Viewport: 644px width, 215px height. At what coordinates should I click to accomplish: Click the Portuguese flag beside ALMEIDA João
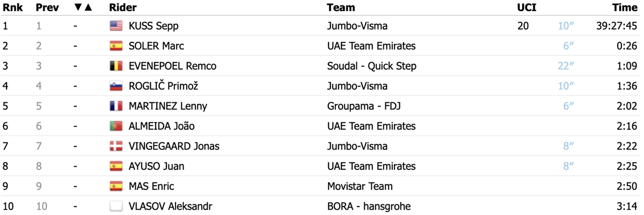[116, 126]
